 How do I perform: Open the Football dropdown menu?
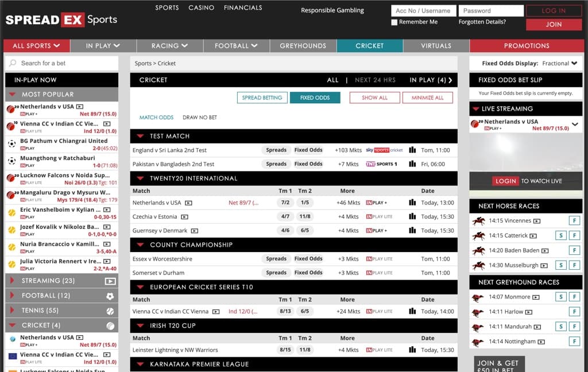coord(236,46)
